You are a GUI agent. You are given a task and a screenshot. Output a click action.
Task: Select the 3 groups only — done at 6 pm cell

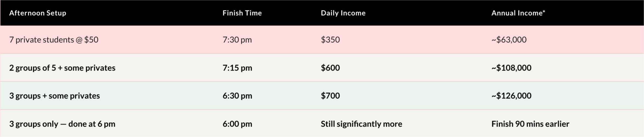62,124
